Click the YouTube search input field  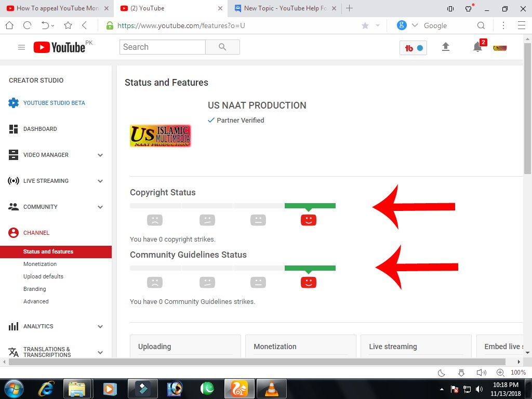pyautogui.click(x=163, y=47)
